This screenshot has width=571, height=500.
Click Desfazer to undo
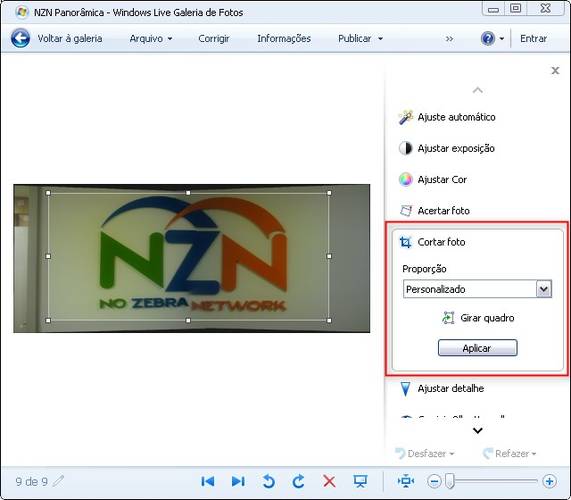click(420, 453)
